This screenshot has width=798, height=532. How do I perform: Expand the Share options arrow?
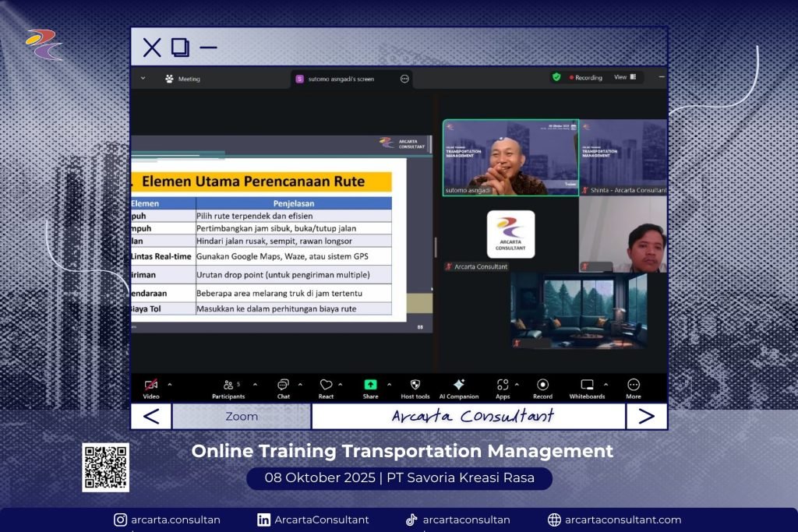(x=389, y=384)
